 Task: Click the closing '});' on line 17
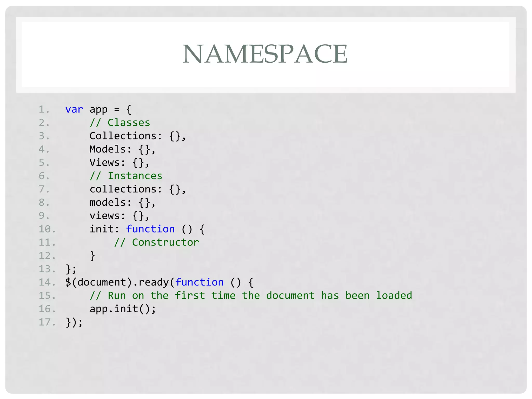tap(74, 322)
